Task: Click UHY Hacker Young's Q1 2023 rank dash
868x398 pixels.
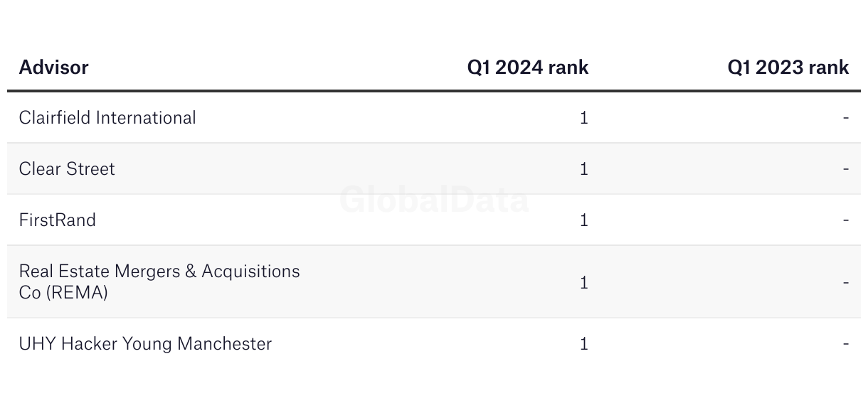Action: click(x=846, y=345)
